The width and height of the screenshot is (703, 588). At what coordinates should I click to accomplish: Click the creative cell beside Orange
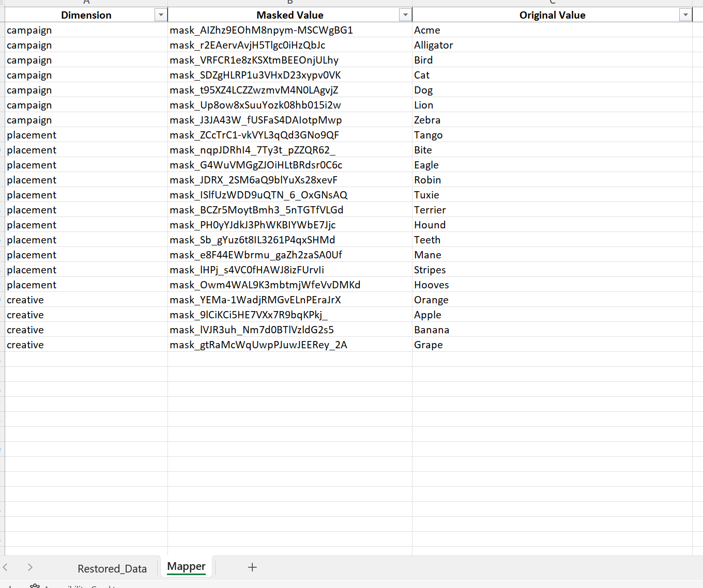(86, 300)
